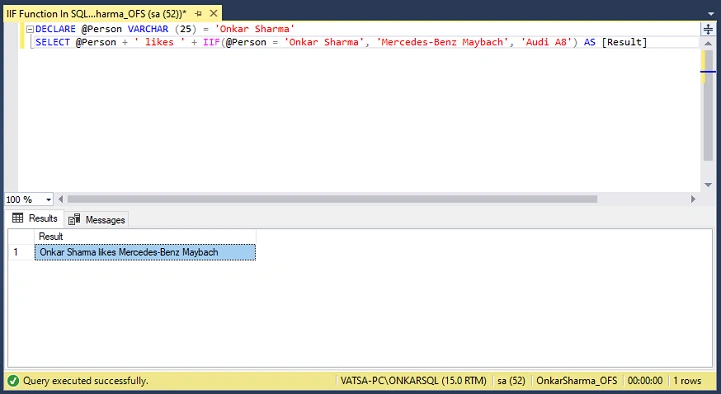Click the editor vertical scrollbar thumb
Image resolution: width=721 pixels, height=394 pixels.
708,105
